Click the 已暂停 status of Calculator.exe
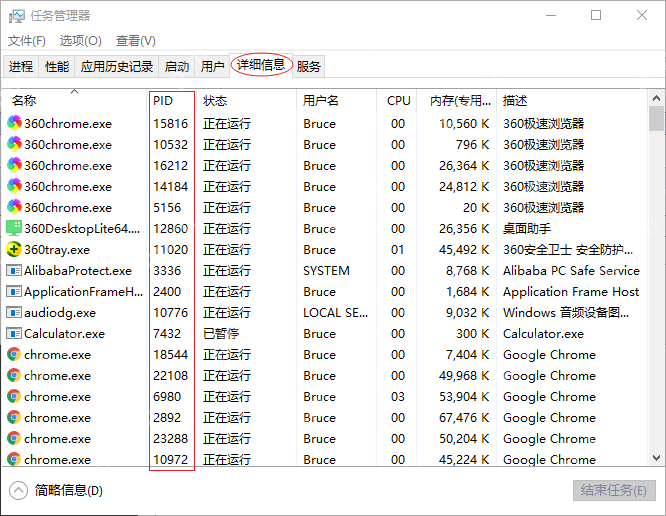666x516 pixels. pyautogui.click(x=221, y=334)
